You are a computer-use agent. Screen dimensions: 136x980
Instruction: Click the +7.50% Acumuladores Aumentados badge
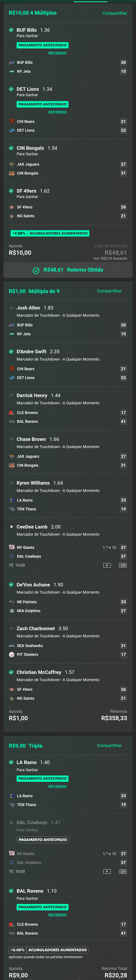point(50,233)
